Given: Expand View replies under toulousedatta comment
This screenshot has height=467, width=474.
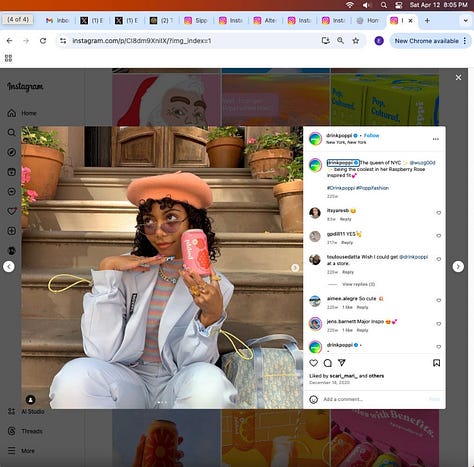Looking at the screenshot, I should click(x=358, y=284).
